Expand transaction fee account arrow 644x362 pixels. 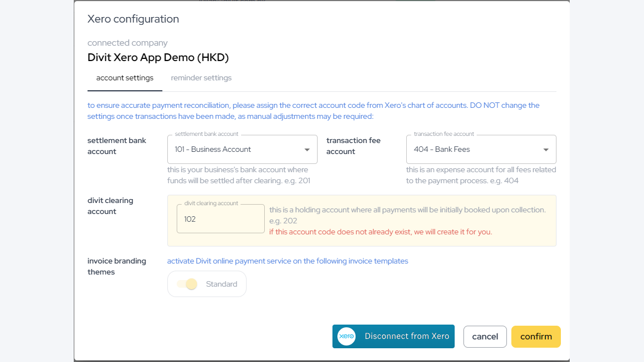pos(546,150)
